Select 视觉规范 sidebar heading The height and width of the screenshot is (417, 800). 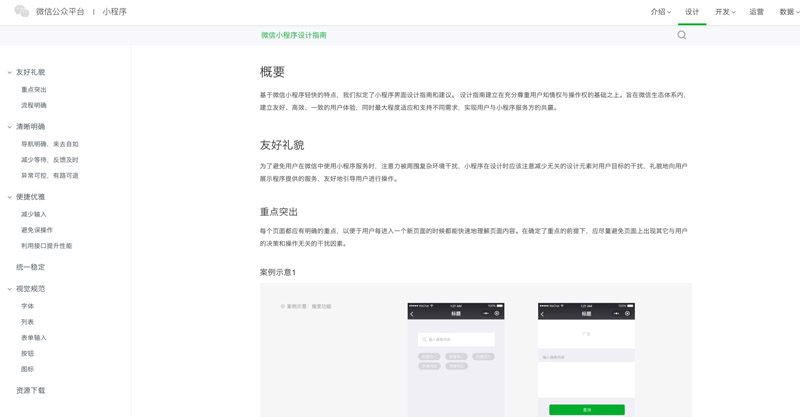pyautogui.click(x=31, y=289)
